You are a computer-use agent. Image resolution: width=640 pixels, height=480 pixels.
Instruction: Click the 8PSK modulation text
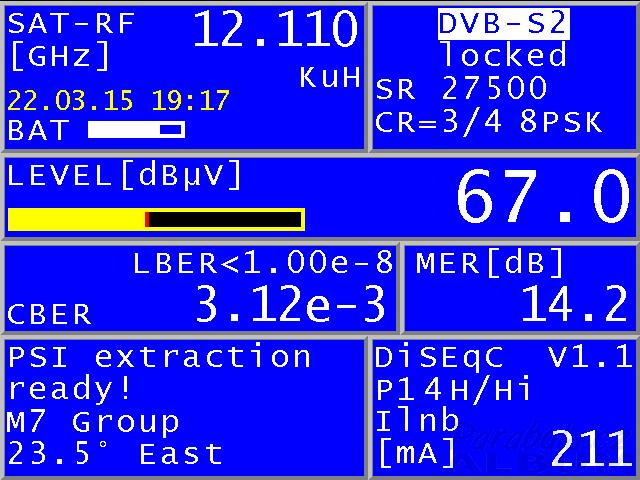561,122
